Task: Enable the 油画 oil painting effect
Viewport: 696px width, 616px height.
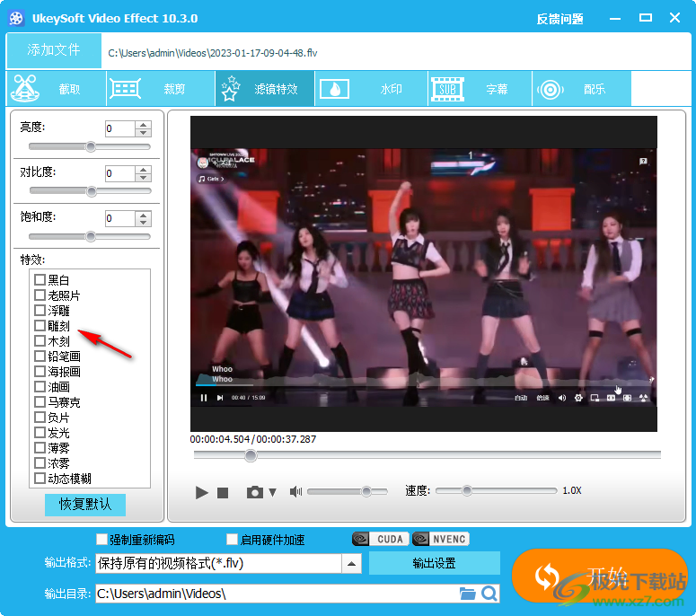Action: (40, 386)
